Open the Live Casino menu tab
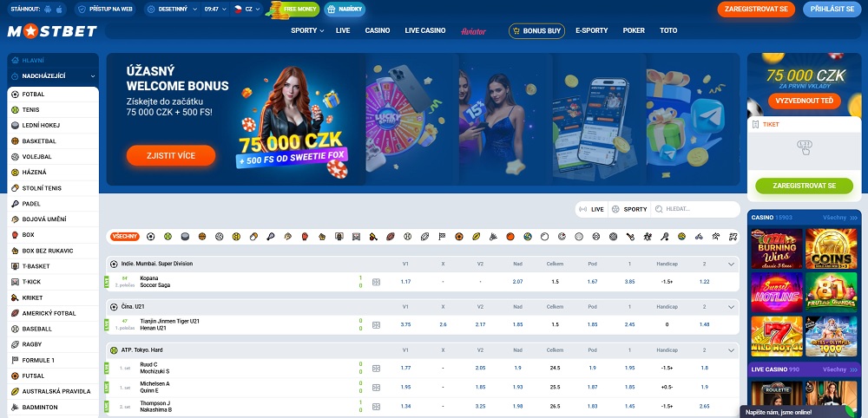The image size is (868, 418). click(x=424, y=30)
